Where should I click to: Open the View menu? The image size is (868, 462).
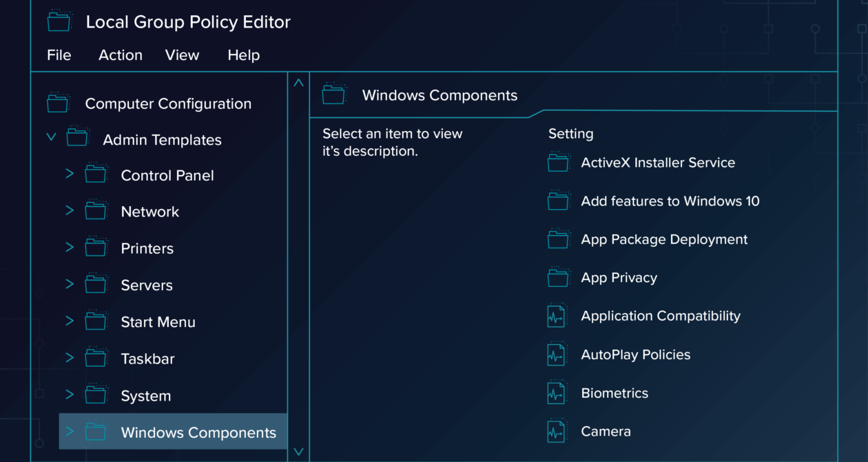(182, 55)
